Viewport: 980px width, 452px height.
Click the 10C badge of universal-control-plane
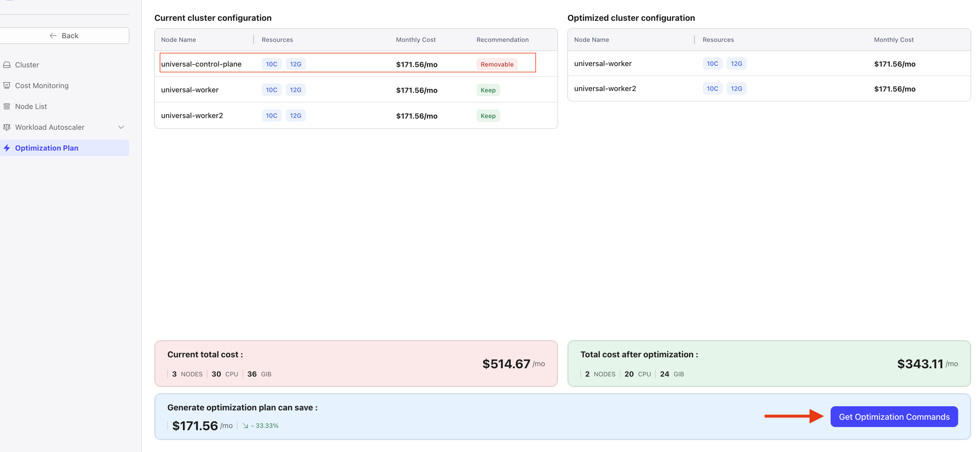click(x=272, y=64)
